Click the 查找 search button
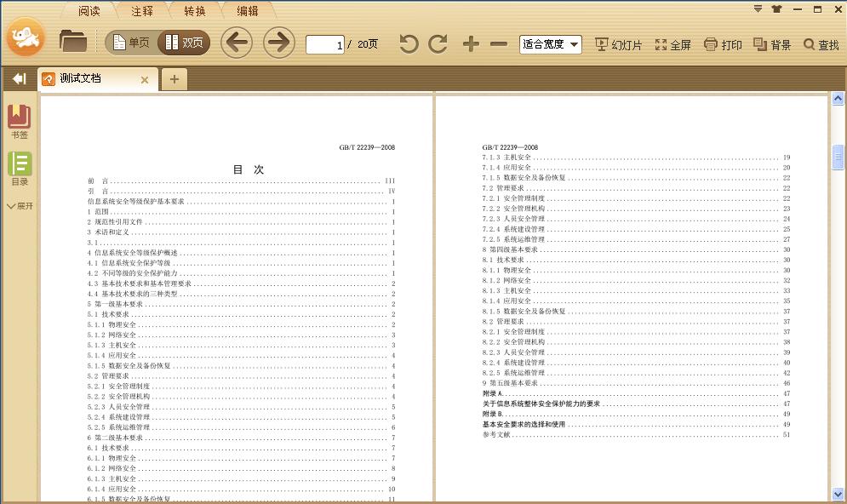847x504 pixels. [821, 45]
